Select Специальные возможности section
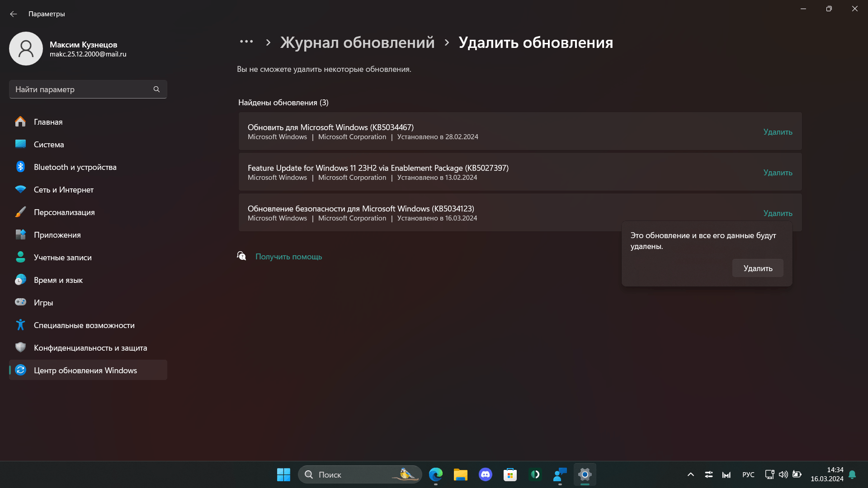 tap(88, 325)
